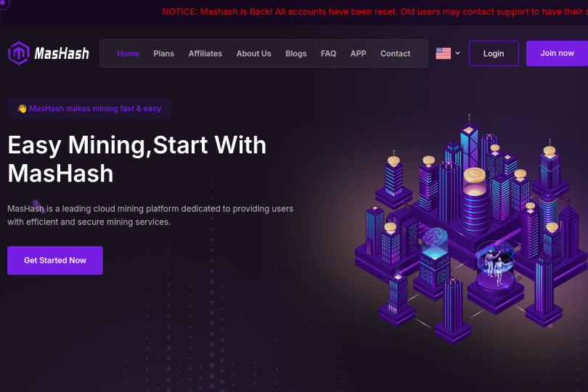
Task: Go to the Plans page
Action: click(x=163, y=54)
